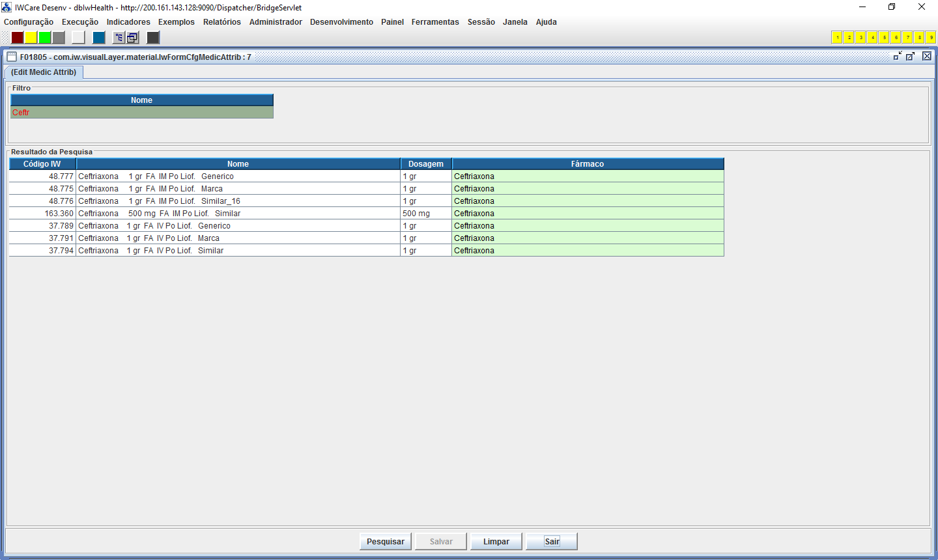Click the Sair button
The height and width of the screenshot is (560, 938).
point(552,542)
